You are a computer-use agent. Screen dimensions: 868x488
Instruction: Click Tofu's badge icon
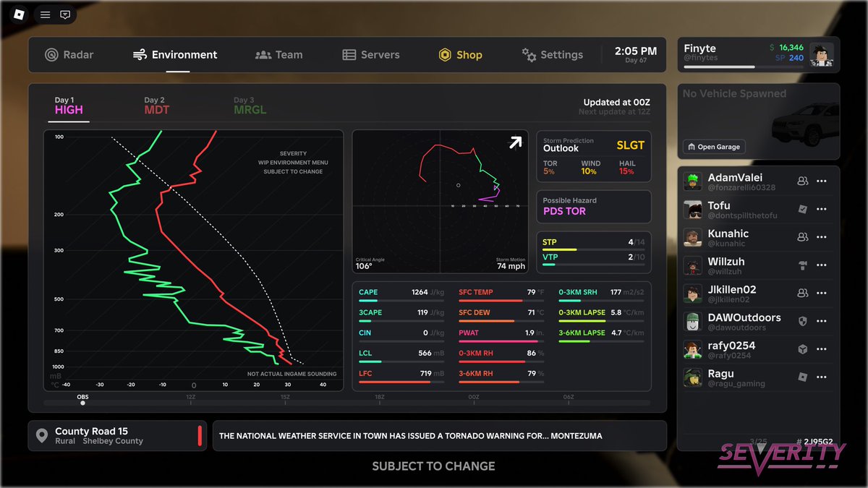tap(802, 209)
